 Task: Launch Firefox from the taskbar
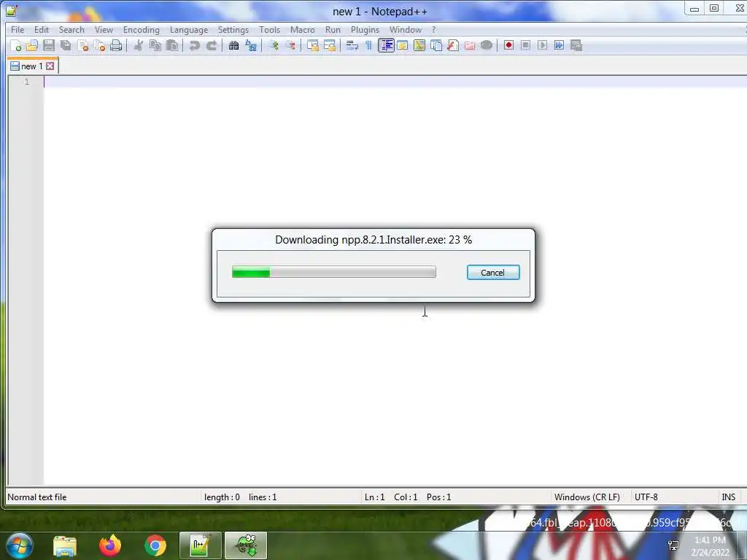click(110, 545)
